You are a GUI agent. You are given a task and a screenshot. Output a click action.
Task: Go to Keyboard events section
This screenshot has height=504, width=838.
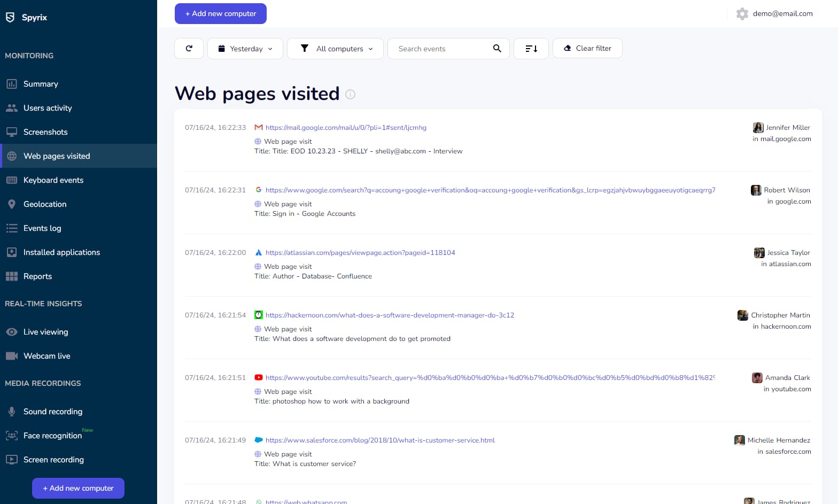coord(53,180)
